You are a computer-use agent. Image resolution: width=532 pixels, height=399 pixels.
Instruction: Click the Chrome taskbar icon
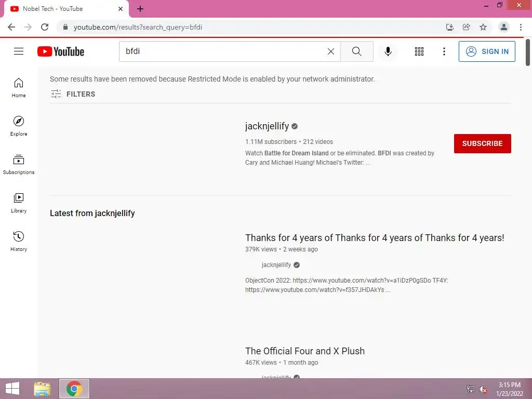coord(74,389)
